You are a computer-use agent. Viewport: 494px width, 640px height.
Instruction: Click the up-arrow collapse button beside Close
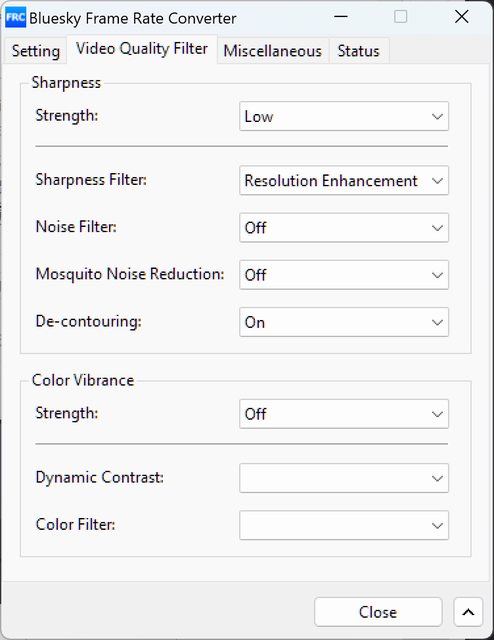pos(468,612)
